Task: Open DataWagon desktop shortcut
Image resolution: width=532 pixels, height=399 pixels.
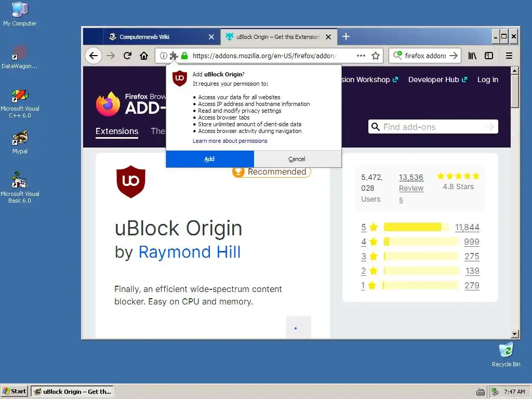Action: (19, 57)
